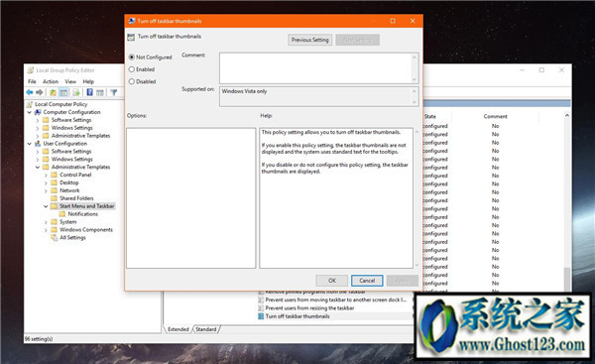The width and height of the screenshot is (595, 364).
Task: Click the Back arrow in Group Policy Editor toolbar
Action: point(30,92)
